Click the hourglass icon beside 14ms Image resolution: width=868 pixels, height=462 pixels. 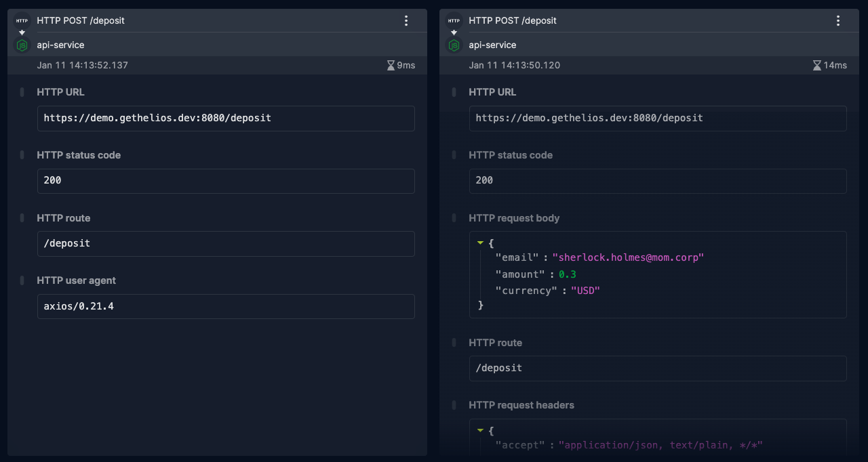[x=817, y=66]
